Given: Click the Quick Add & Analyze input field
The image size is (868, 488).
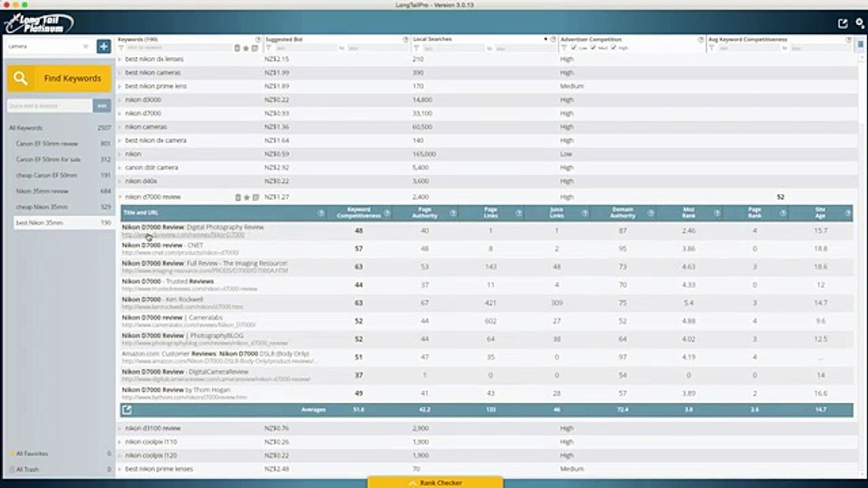Looking at the screenshot, I should [50, 106].
